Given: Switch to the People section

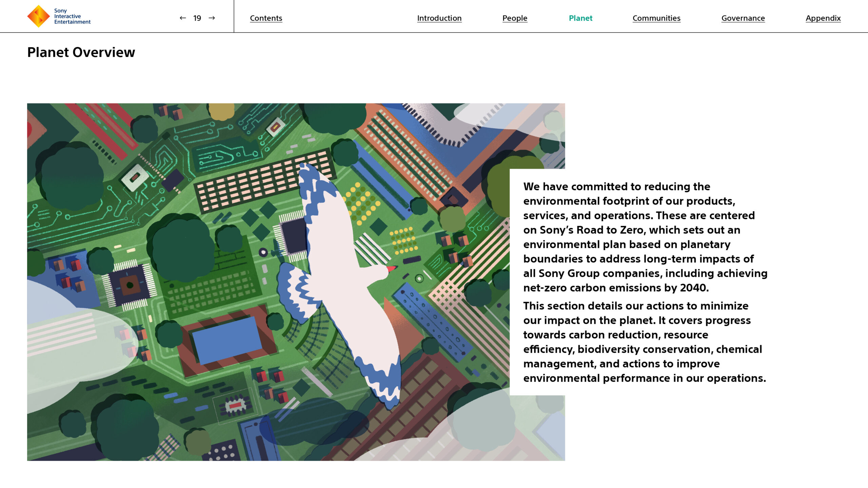Looking at the screenshot, I should tap(515, 18).
